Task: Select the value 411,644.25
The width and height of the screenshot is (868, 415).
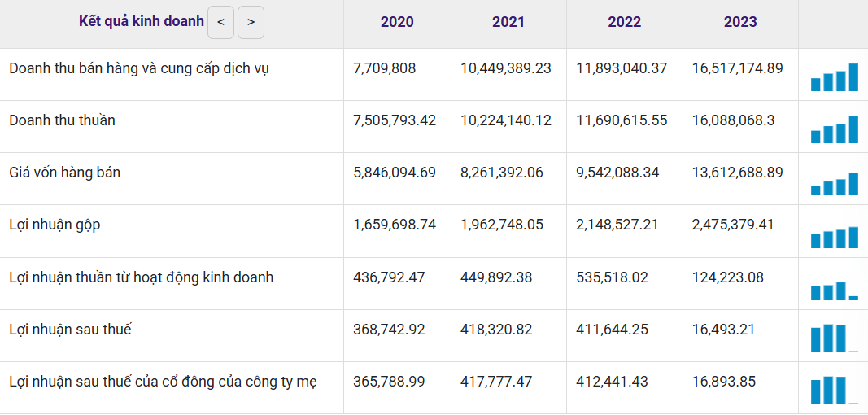Action: [x=613, y=329]
